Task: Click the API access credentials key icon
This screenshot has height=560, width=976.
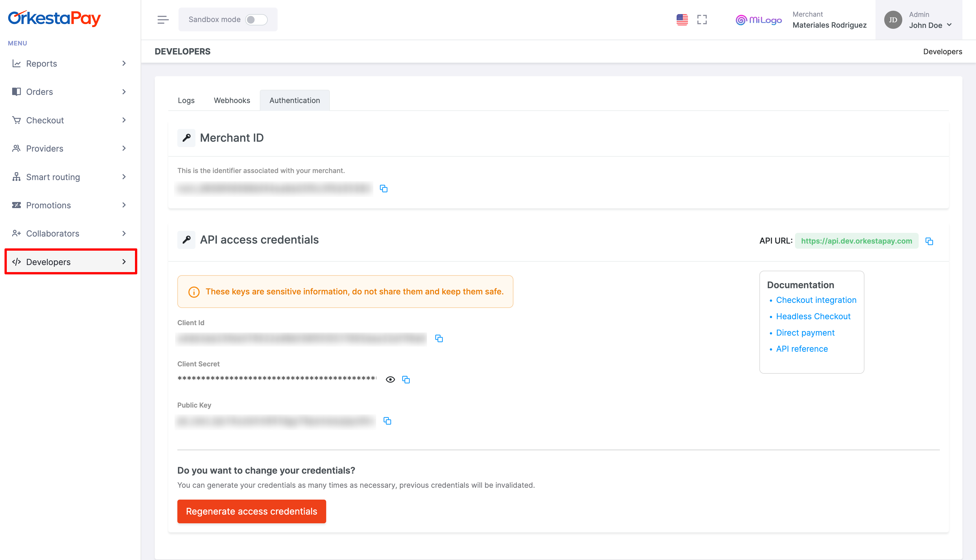Action: click(186, 240)
